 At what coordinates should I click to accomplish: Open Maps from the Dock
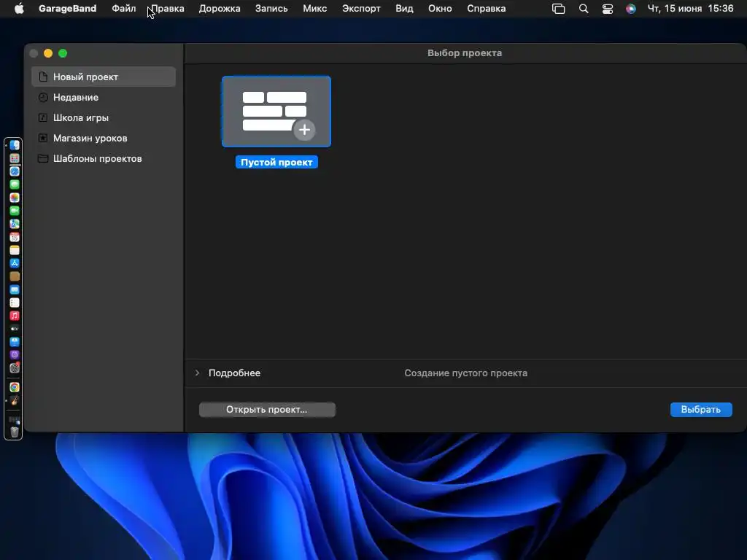pos(15,224)
